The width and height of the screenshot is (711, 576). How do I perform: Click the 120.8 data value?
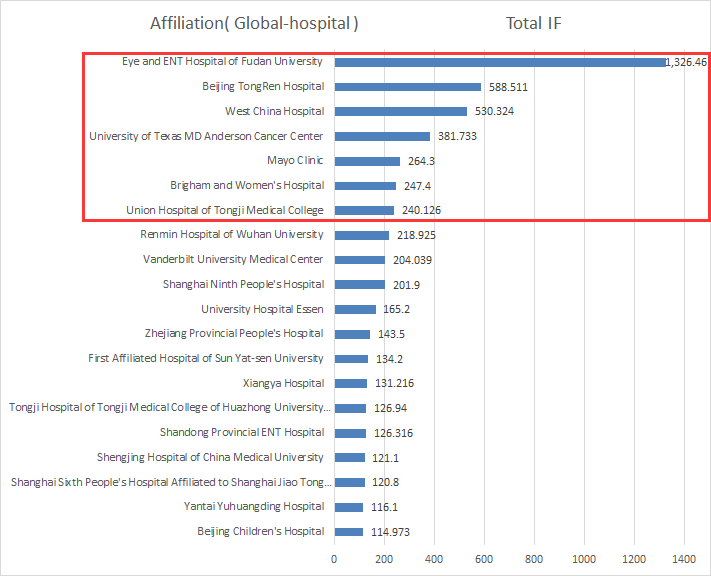(x=385, y=482)
